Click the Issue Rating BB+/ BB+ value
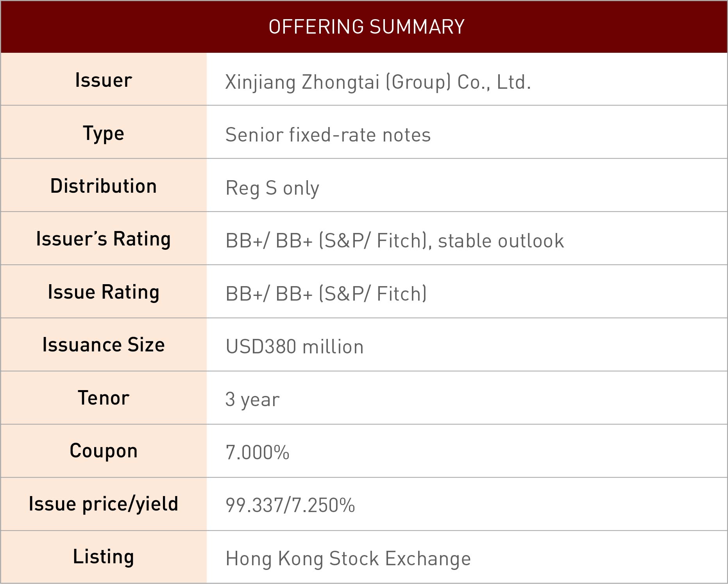Image resolution: width=728 pixels, height=584 pixels. tap(326, 294)
